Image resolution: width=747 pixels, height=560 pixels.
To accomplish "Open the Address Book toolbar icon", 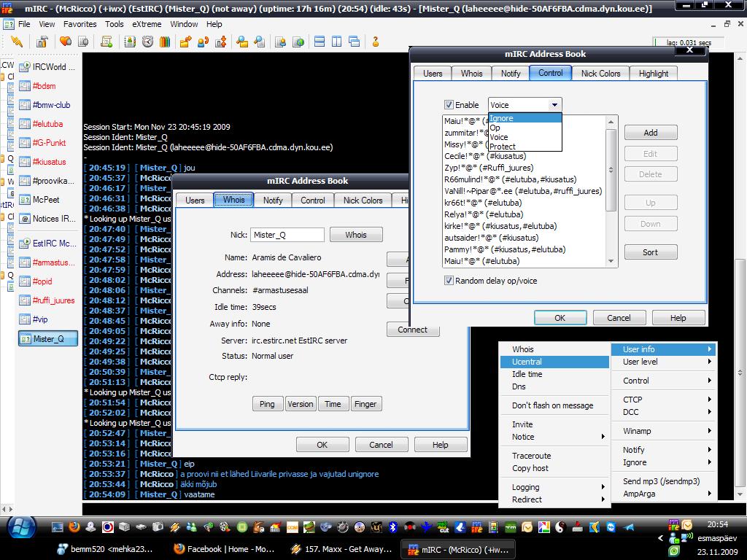I will click(x=130, y=42).
